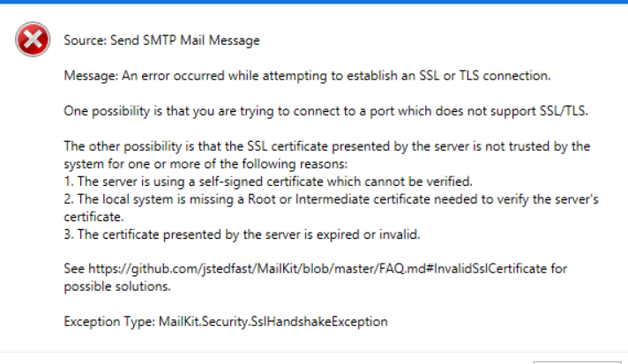
Task: Click the blue title bar strip at top
Action: tap(314, 2)
